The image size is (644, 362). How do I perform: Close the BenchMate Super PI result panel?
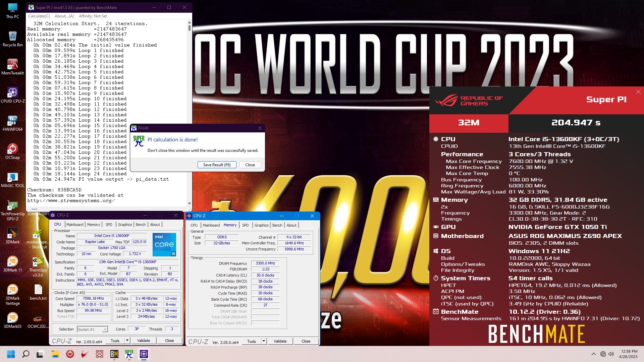click(638, 92)
